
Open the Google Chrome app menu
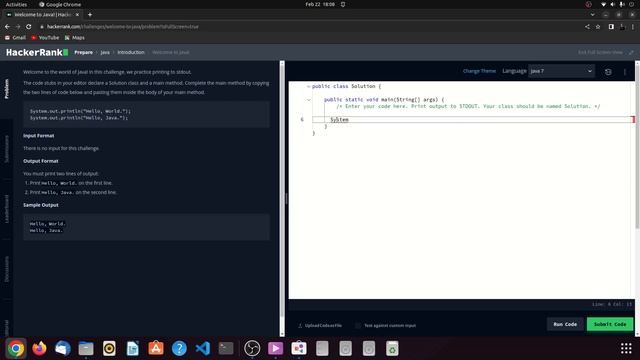click(60, 4)
